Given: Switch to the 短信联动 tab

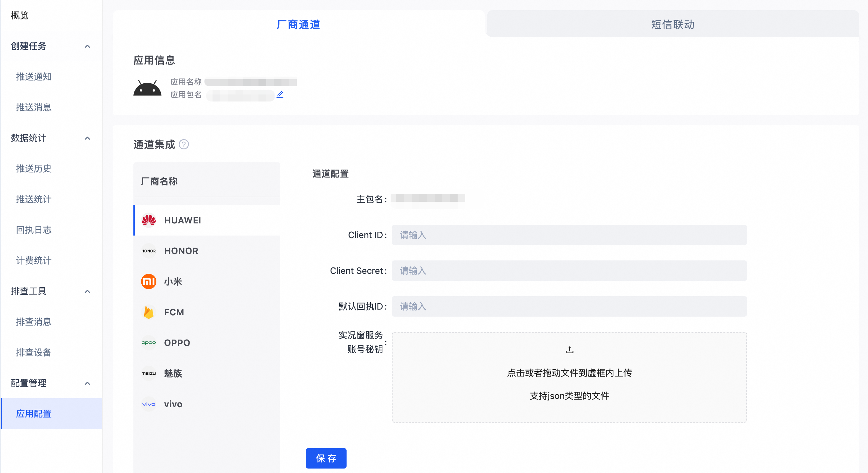Looking at the screenshot, I should [672, 24].
